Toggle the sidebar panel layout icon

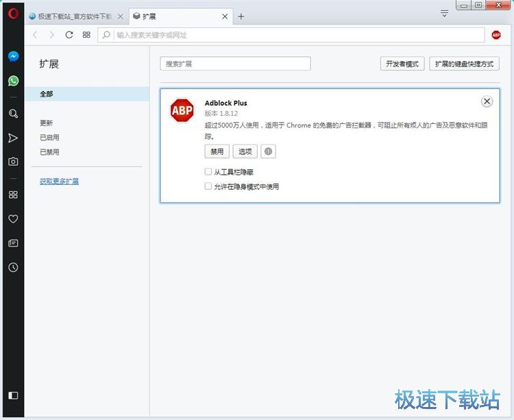[13, 395]
